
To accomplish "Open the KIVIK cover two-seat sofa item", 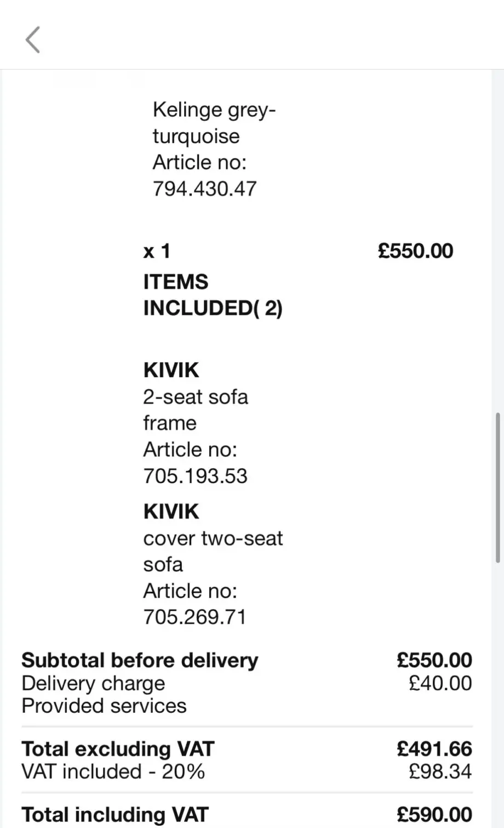I will click(x=213, y=538).
